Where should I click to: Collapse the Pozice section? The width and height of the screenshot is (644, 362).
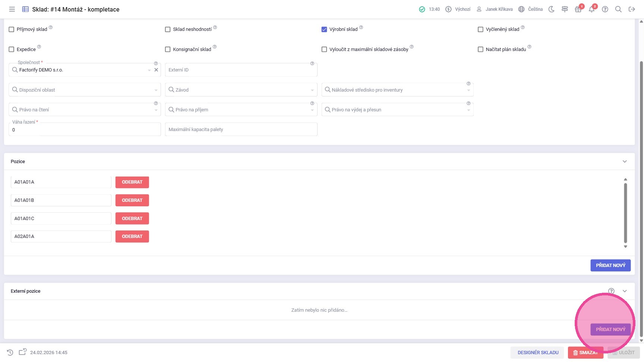pos(625,161)
